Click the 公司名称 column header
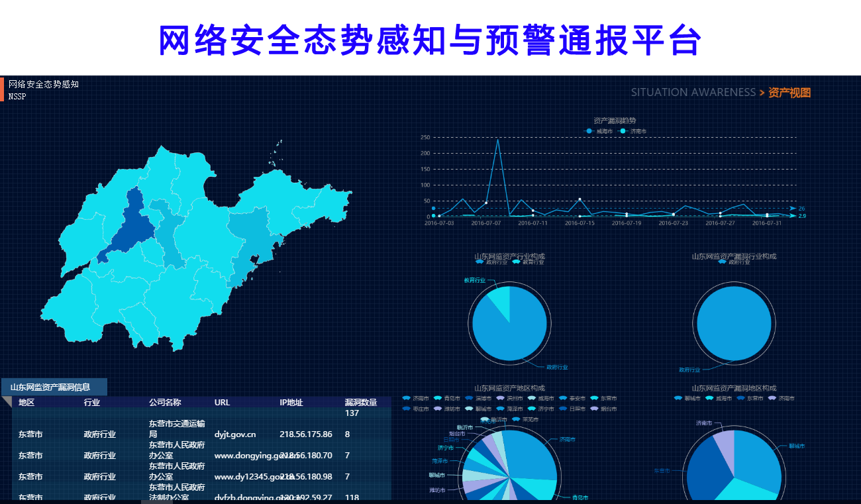Viewport: 861px width, 504px height. [x=165, y=402]
